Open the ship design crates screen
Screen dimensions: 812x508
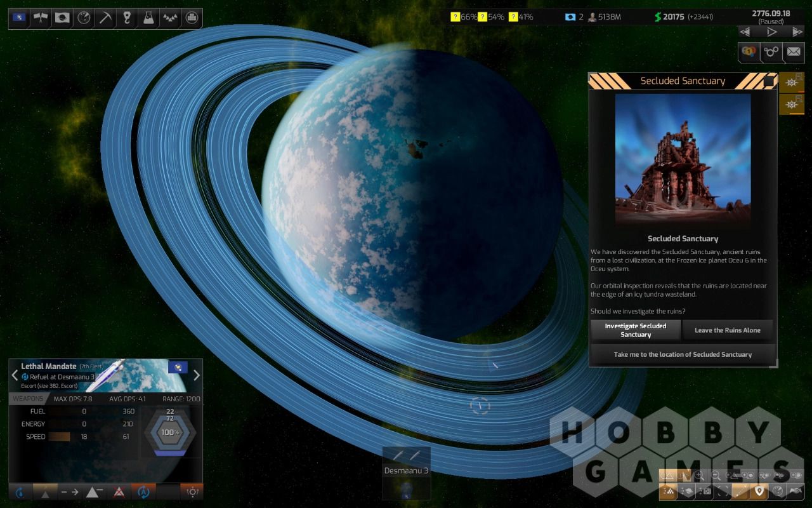pyautogui.click(x=191, y=18)
